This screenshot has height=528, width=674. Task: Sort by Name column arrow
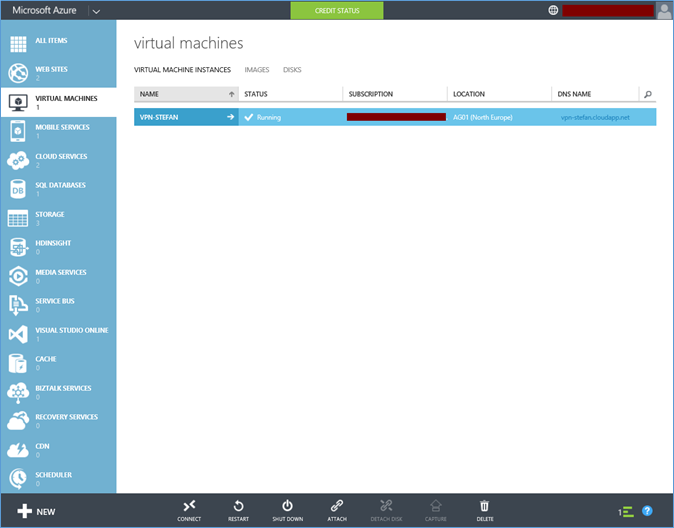(x=232, y=94)
